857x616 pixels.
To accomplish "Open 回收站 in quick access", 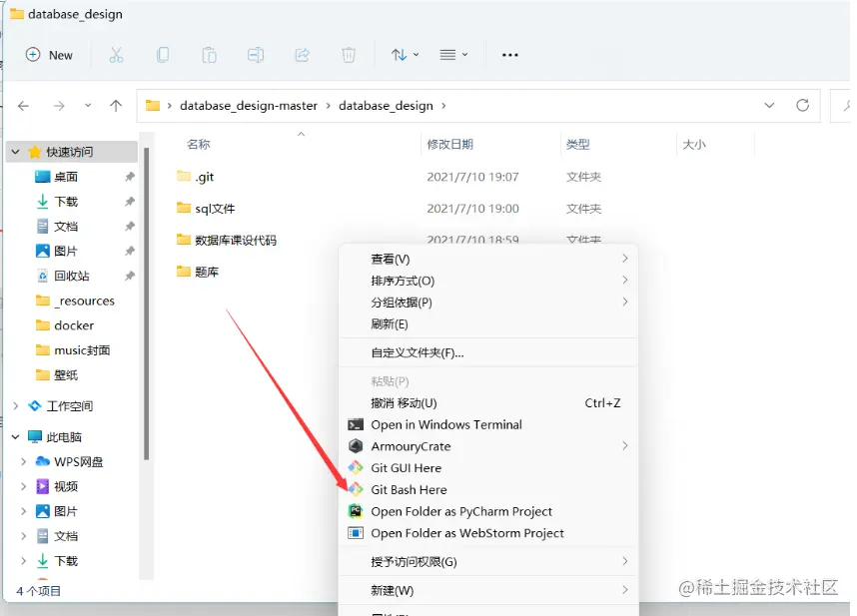I will tap(72, 276).
